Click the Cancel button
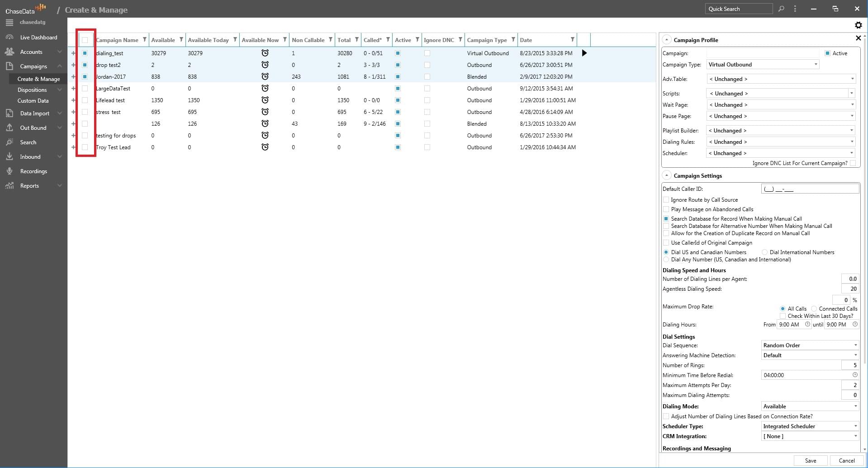The image size is (868, 468). click(846, 460)
